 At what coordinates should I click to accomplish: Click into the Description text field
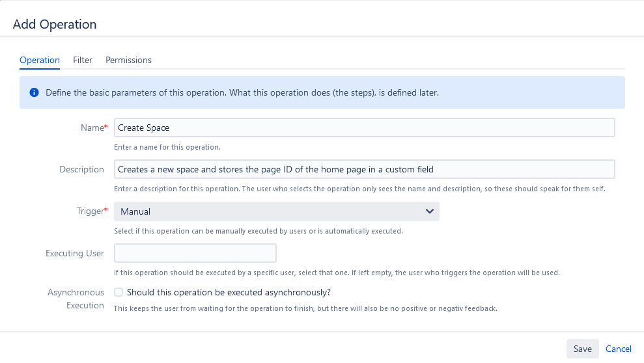pyautogui.click(x=364, y=169)
